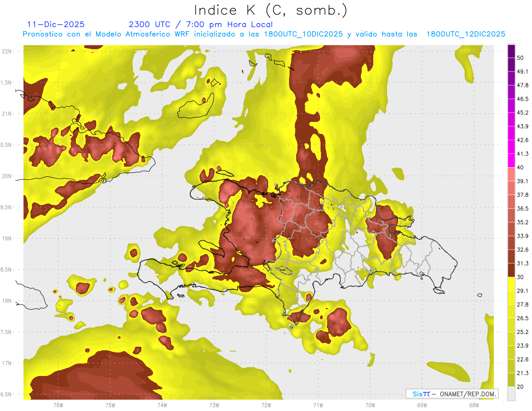Click the latitude label "18N"

point(7,301)
